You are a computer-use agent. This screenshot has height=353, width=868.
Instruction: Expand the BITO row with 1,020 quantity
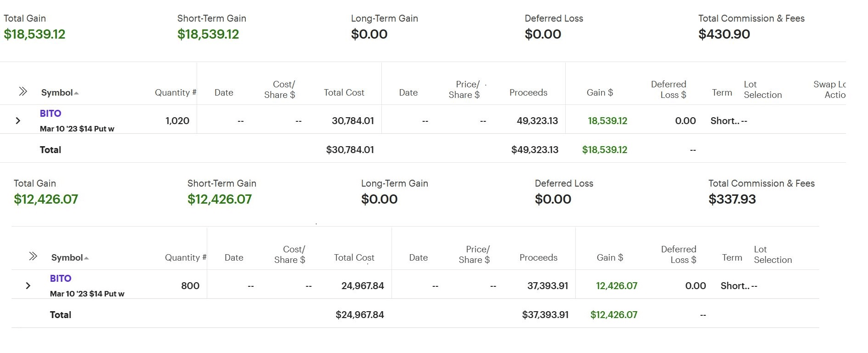[18, 121]
